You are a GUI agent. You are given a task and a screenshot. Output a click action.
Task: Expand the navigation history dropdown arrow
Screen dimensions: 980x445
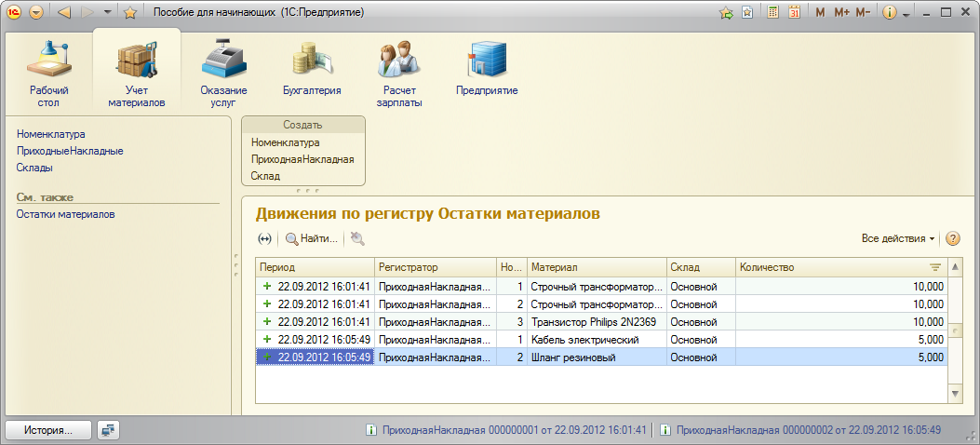pos(108,12)
